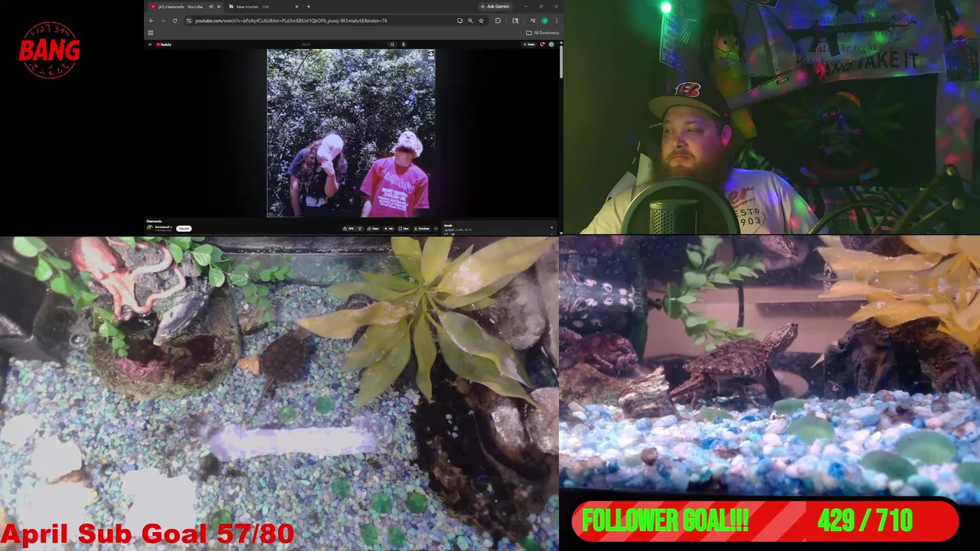Image resolution: width=980 pixels, height=551 pixels.
Task: Close the second browser tab
Action: 297,7
